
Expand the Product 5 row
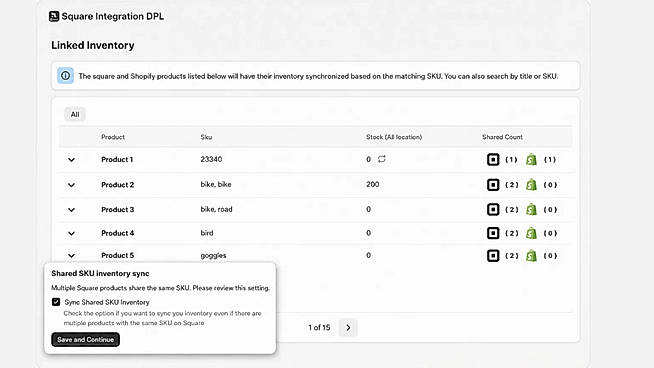71,255
